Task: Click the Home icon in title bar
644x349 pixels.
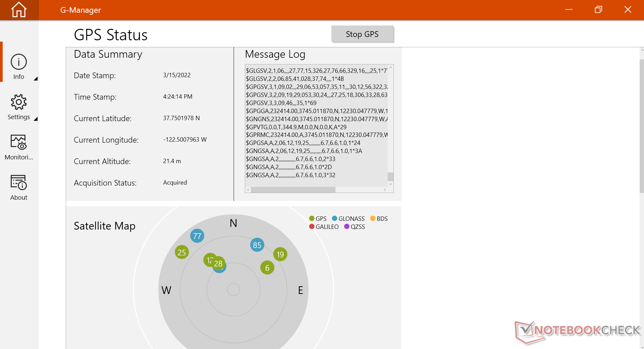Action: (19, 10)
